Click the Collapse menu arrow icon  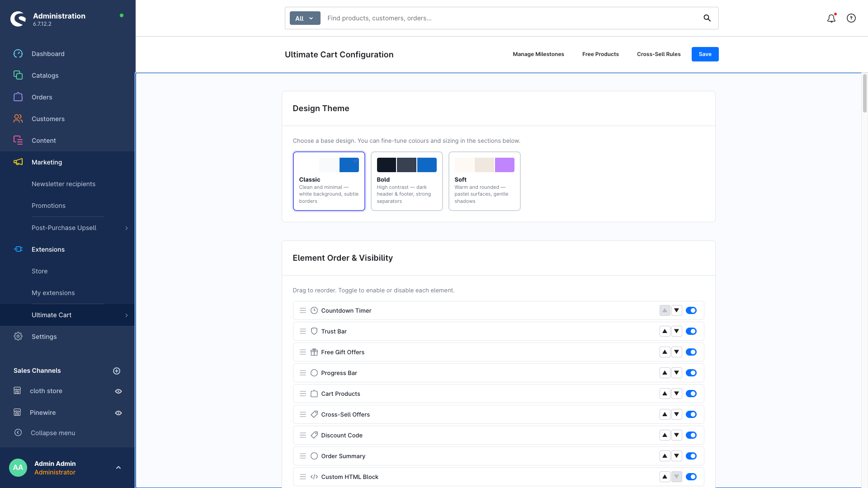[18, 433]
